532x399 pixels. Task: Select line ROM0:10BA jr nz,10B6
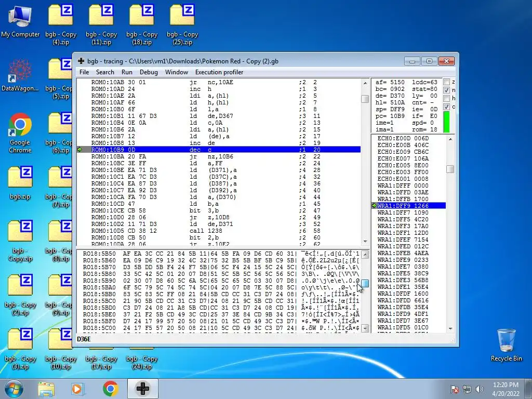coord(219,156)
